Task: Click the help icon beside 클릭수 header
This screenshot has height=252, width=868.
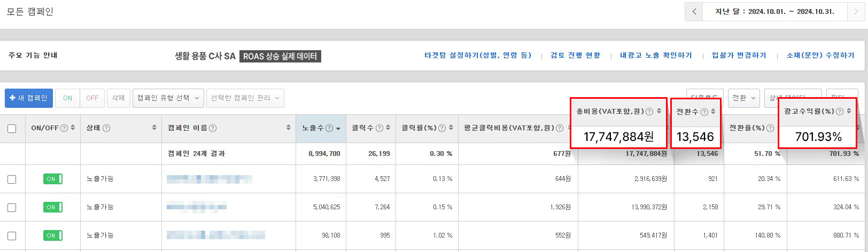Action: click(x=379, y=128)
